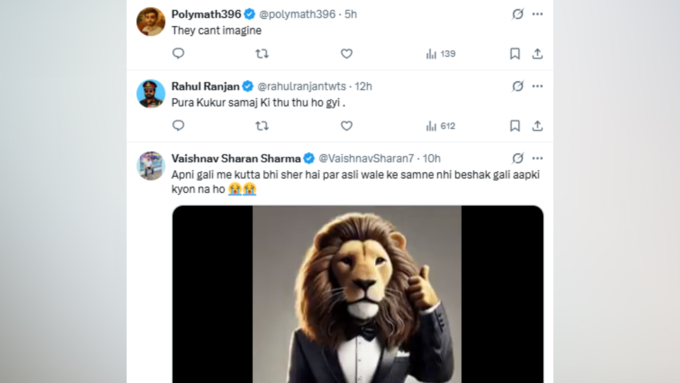The image size is (680, 383).
Task: Open more options for Polymath396's tweet
Action: (537, 14)
